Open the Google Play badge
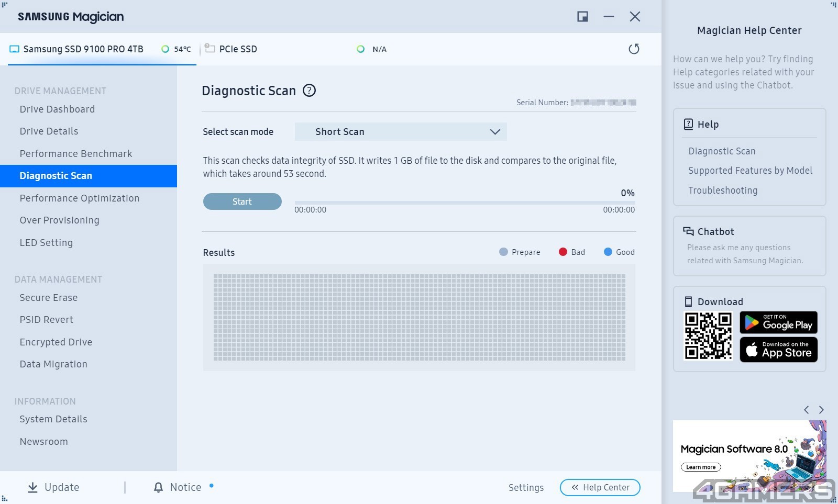The width and height of the screenshot is (838, 504). point(778,322)
